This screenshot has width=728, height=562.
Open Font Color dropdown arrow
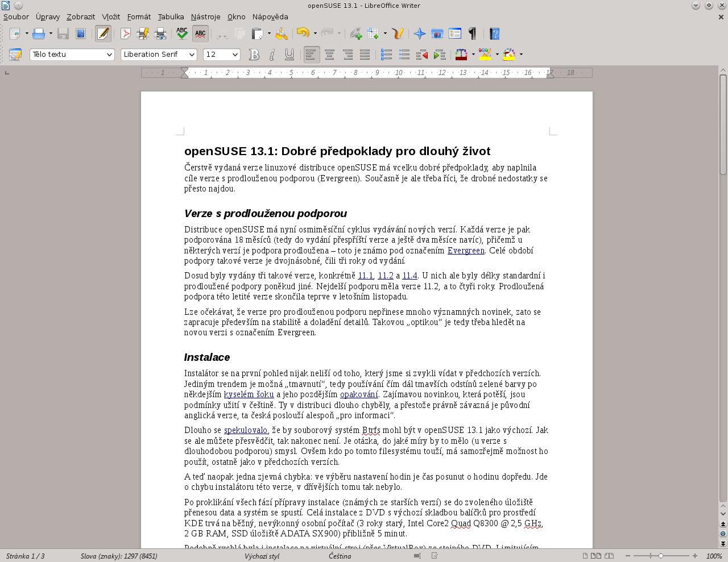coord(473,55)
